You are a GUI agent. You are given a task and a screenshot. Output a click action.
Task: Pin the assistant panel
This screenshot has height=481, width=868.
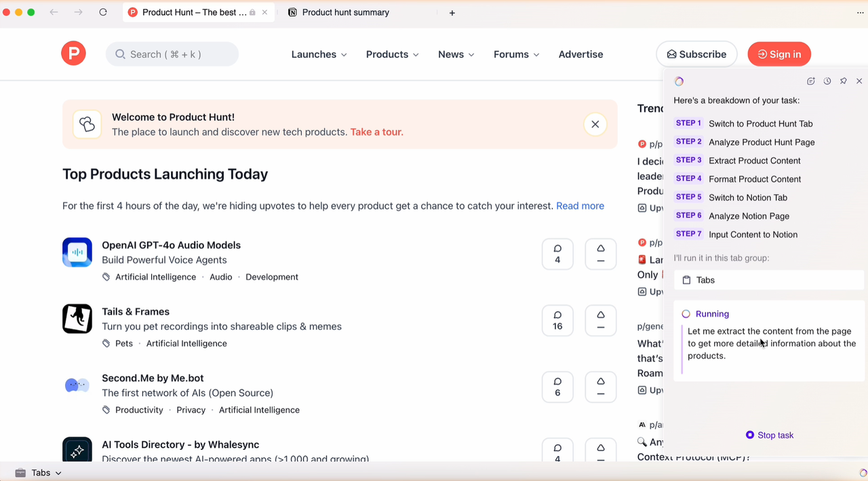click(x=844, y=81)
